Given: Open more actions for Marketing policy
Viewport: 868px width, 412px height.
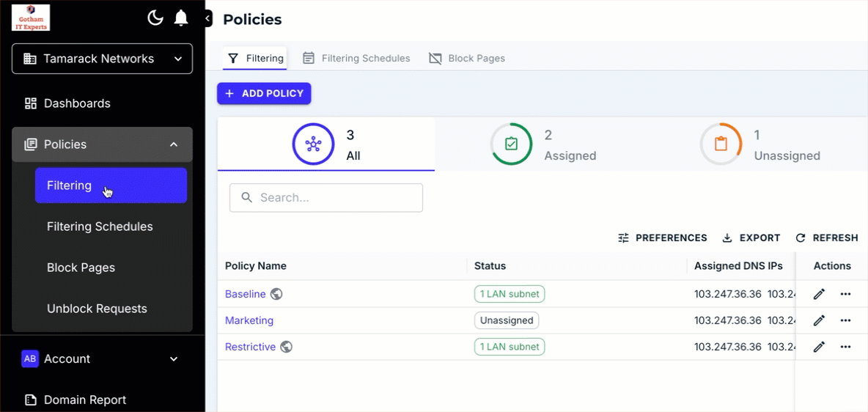Looking at the screenshot, I should coord(845,320).
